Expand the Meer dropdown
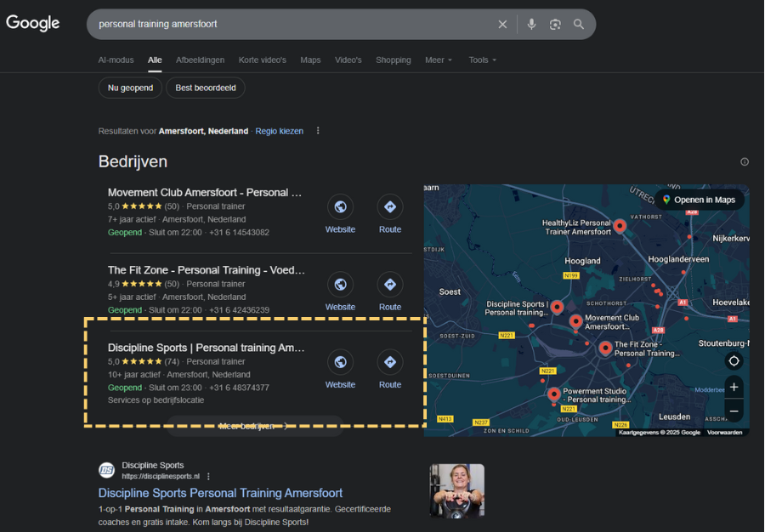The width and height of the screenshot is (765, 532). tap(439, 60)
